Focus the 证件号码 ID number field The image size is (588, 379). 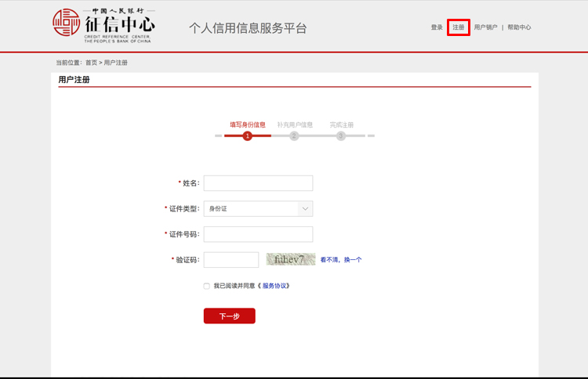point(258,234)
